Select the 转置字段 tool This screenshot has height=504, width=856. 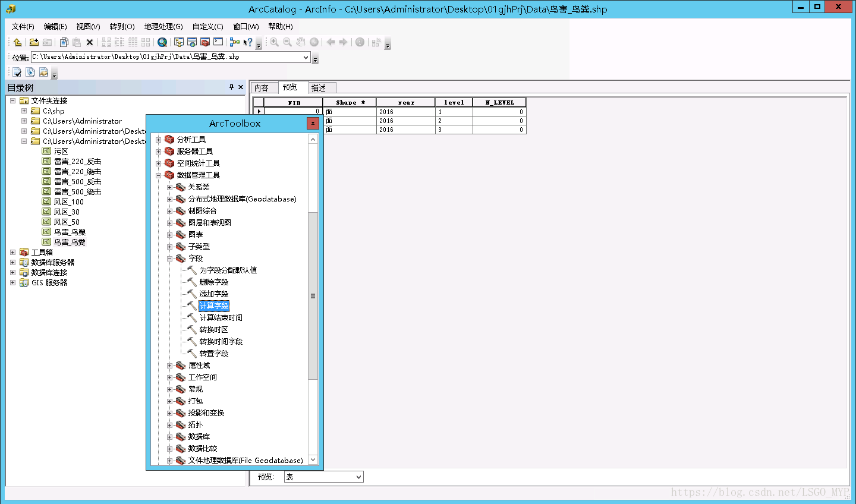pyautogui.click(x=214, y=353)
